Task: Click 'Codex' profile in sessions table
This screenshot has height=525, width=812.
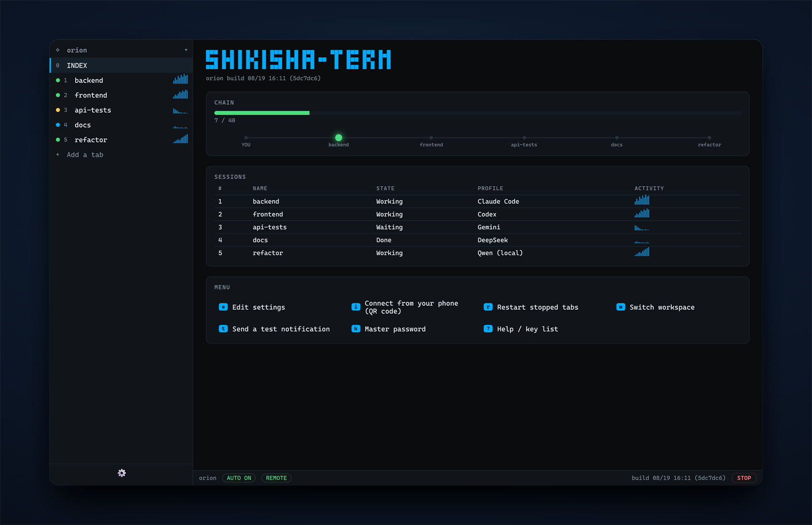Action: tap(487, 214)
